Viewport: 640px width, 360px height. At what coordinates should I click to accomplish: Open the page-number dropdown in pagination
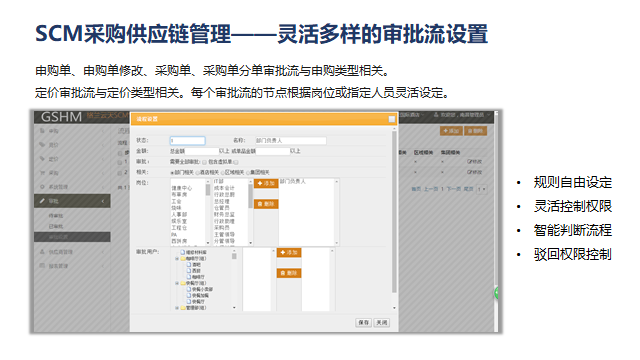click(x=482, y=189)
